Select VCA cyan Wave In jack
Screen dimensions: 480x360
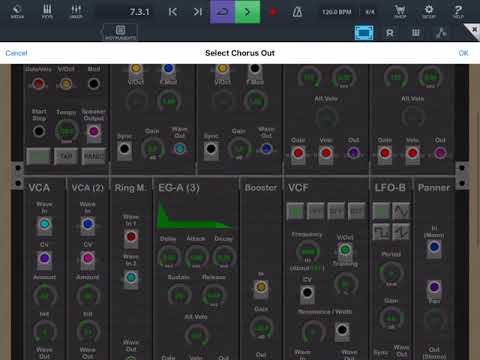[x=44, y=224]
